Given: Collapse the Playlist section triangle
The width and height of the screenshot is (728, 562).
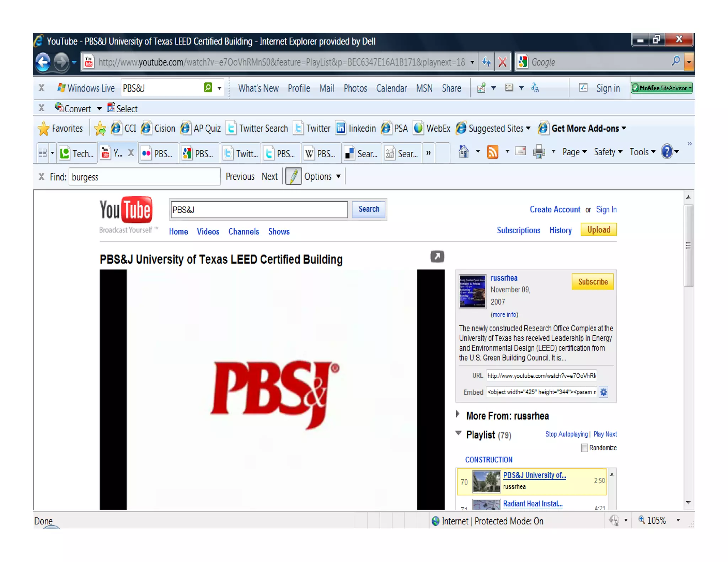Looking at the screenshot, I should click(459, 433).
